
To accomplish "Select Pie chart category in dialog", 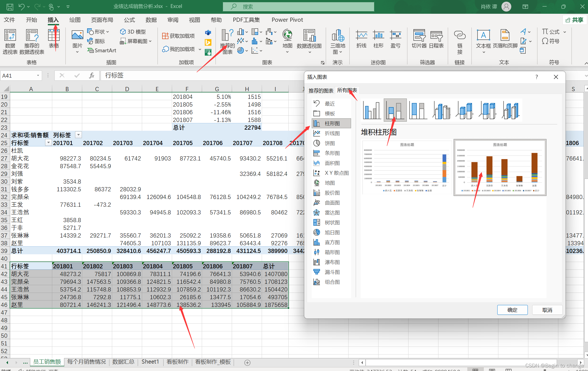I will 330,143.
